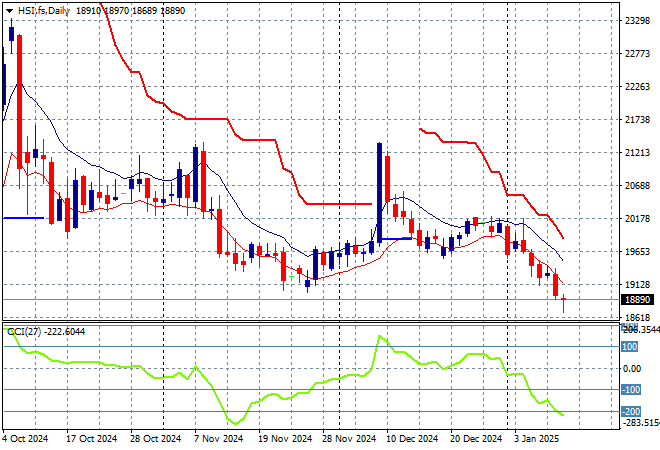Click the CCI -200 level label
Viewport: 660px width, 450px height.
[x=630, y=412]
